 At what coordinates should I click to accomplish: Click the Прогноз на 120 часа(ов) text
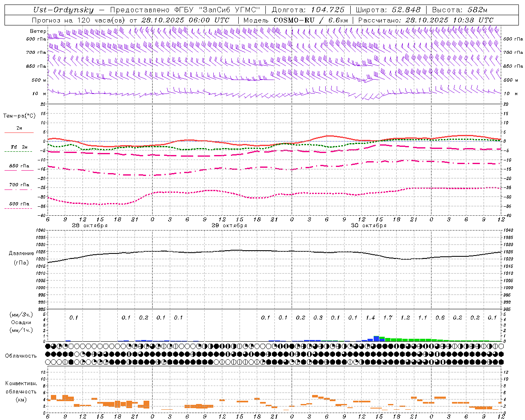pos(79,20)
